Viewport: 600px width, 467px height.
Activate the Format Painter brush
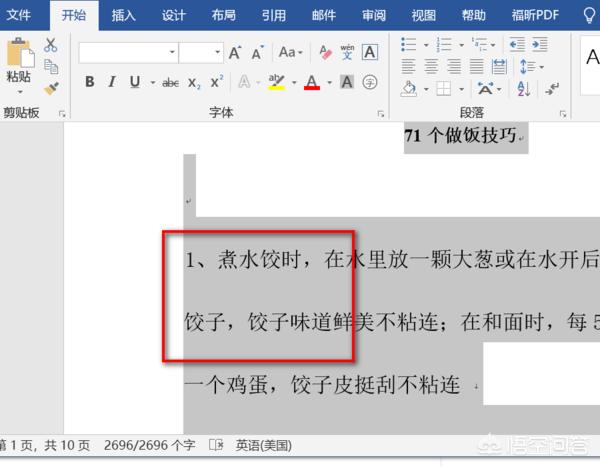point(51,88)
